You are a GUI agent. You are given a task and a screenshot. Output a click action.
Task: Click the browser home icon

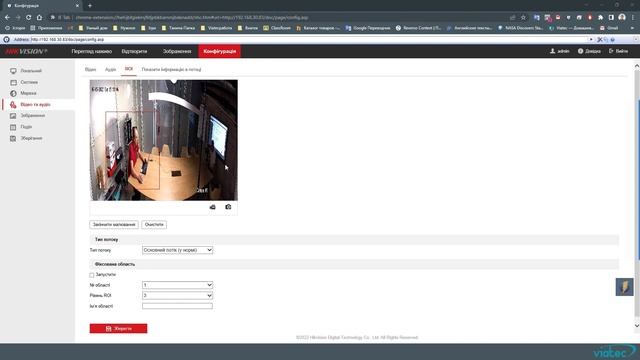[39, 18]
